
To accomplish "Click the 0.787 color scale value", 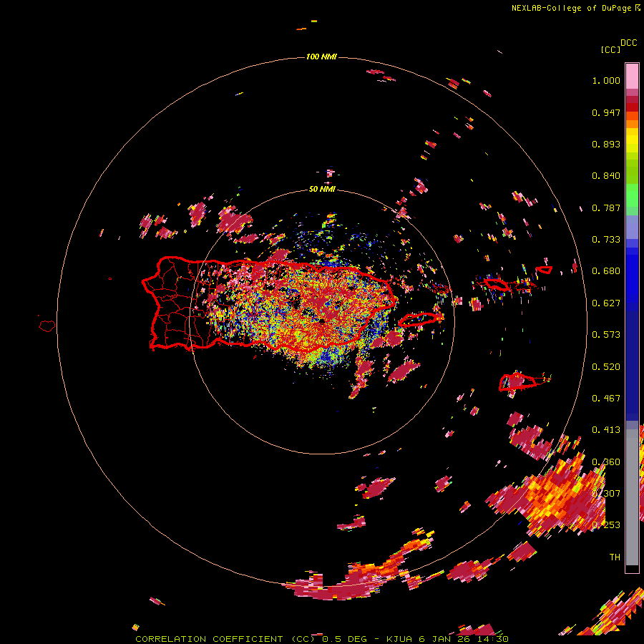I will (606, 208).
